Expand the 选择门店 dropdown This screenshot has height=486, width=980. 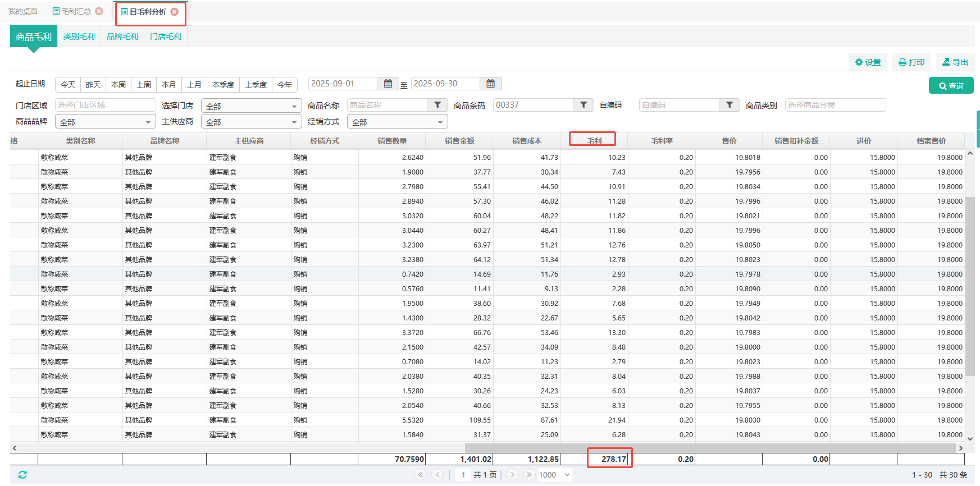[252, 106]
